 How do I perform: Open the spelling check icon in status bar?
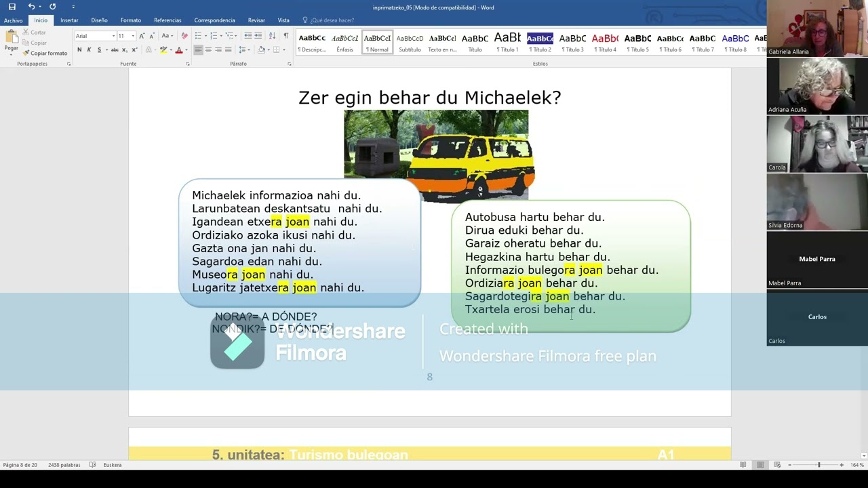click(x=92, y=465)
